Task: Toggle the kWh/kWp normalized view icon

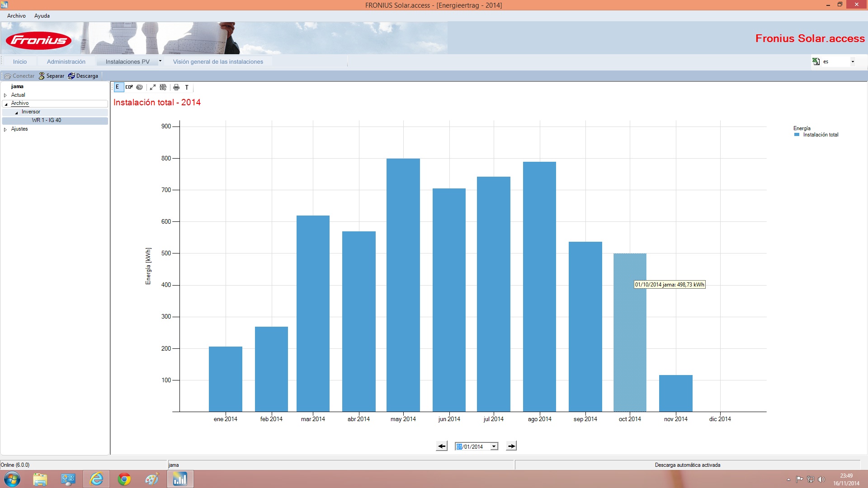Action: [163, 87]
